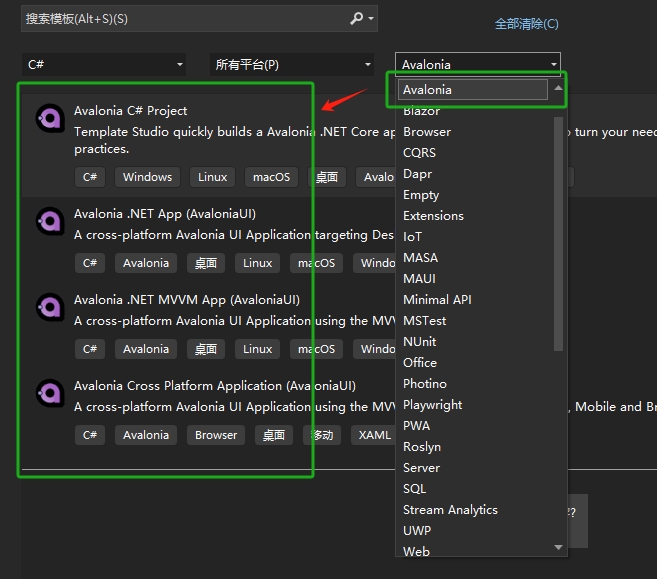This screenshot has width=657, height=579.
Task: Collapse the Avalonia project type dropdown
Action: (x=478, y=65)
